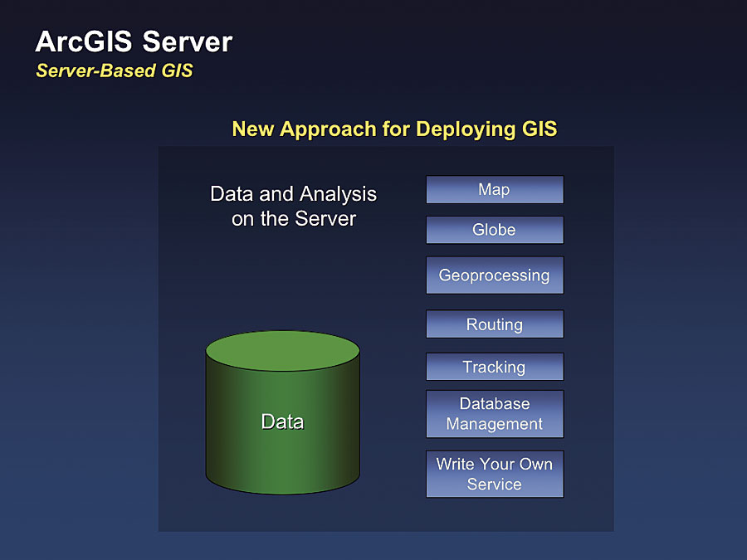Select the Globe service item
The height and width of the screenshot is (560, 747).
pyautogui.click(x=494, y=230)
